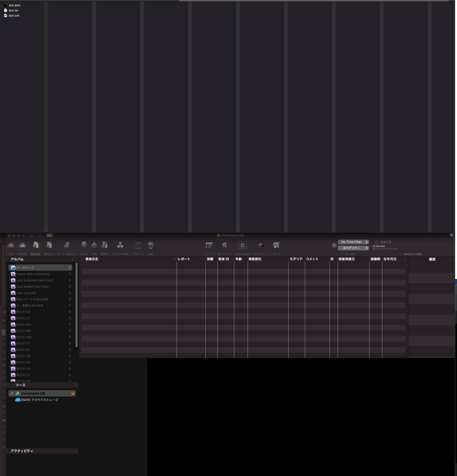
Task: Open the メタデータ metadata toolbar icon
Action: click(x=138, y=245)
